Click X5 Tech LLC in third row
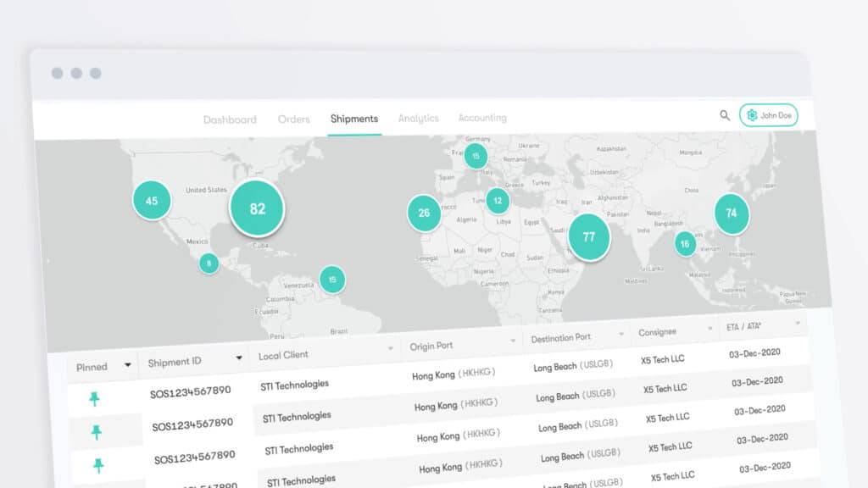Image resolution: width=868 pixels, height=488 pixels. pos(668,419)
